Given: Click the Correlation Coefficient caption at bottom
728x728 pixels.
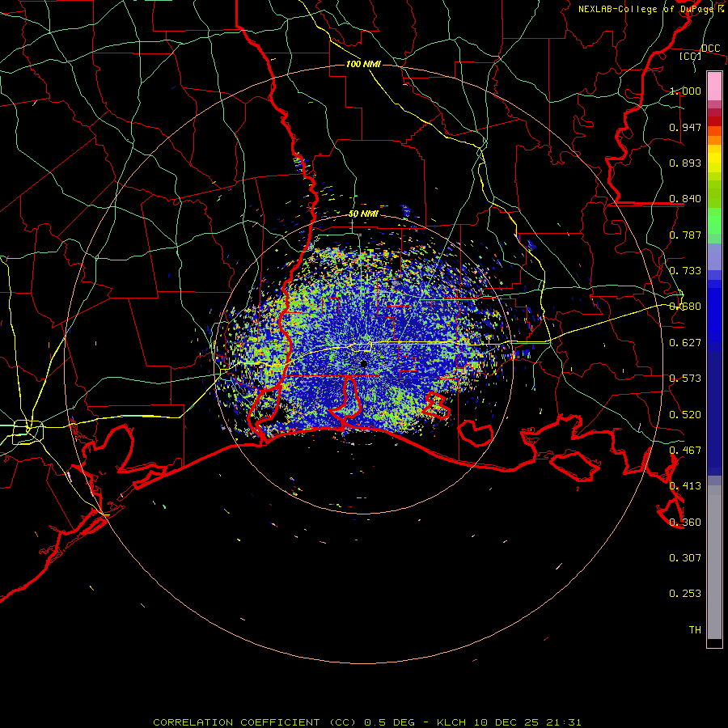Looking at the screenshot, I should click(x=366, y=722).
